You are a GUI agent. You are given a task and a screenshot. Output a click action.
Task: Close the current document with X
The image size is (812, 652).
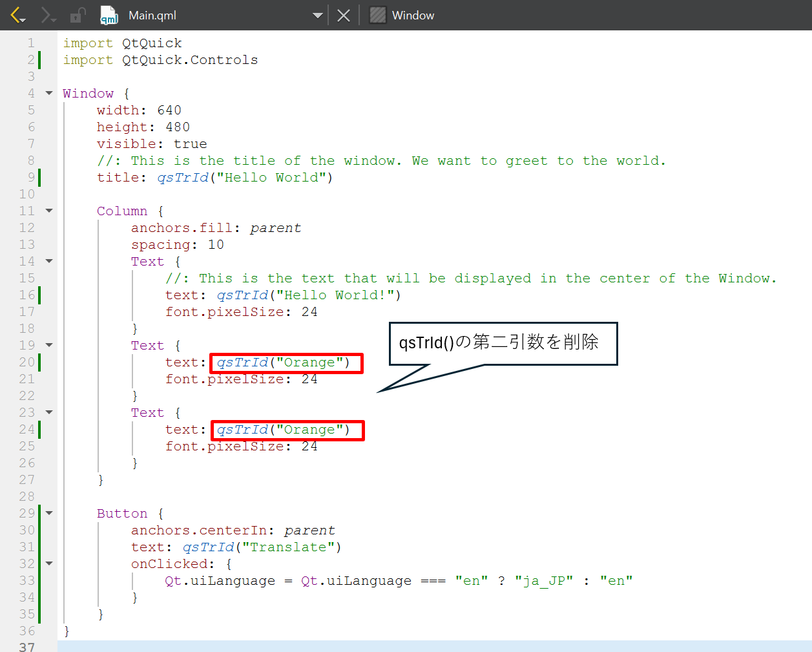[x=344, y=16]
